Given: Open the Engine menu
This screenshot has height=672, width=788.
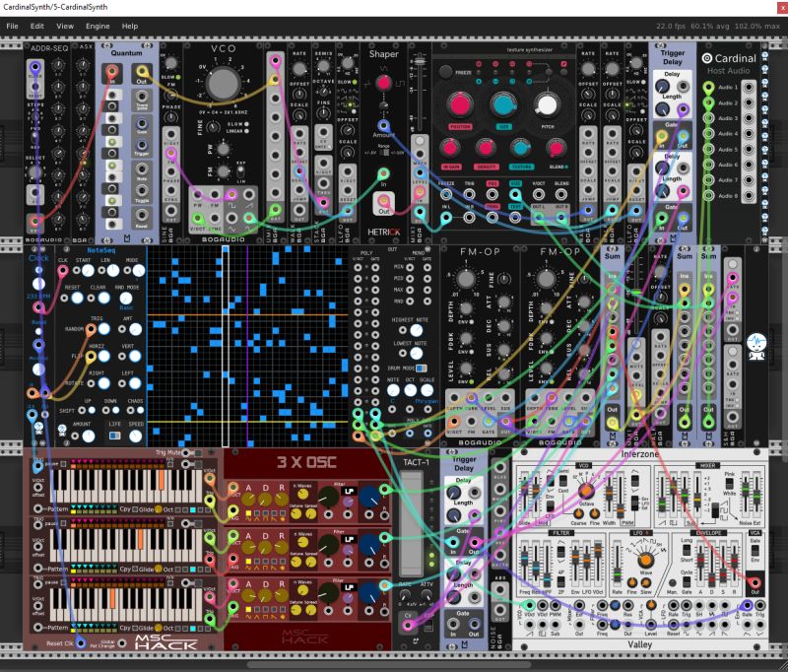Looking at the screenshot, I should coord(98,27).
